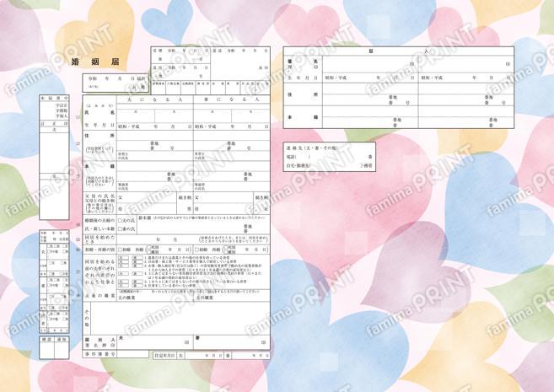Click husband's 住所 address field
The width and height of the screenshot is (554, 392).
coord(155,141)
